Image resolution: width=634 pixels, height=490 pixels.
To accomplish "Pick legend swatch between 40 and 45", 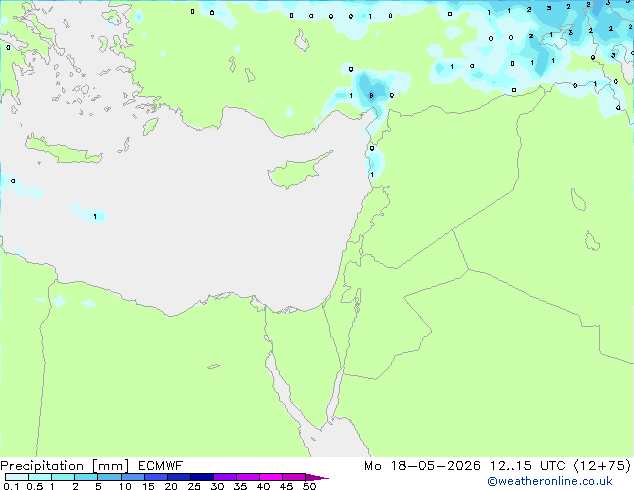I will pyautogui.click(x=271, y=477).
